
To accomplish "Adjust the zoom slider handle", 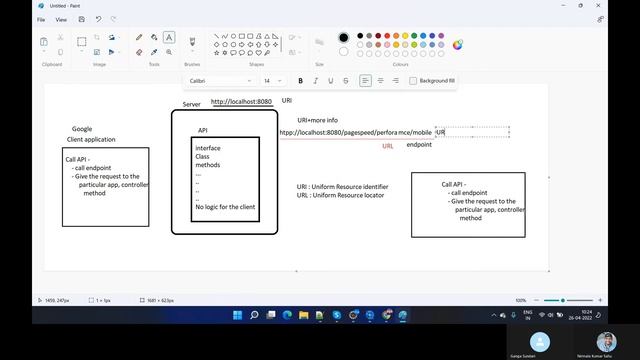I will (x=563, y=300).
